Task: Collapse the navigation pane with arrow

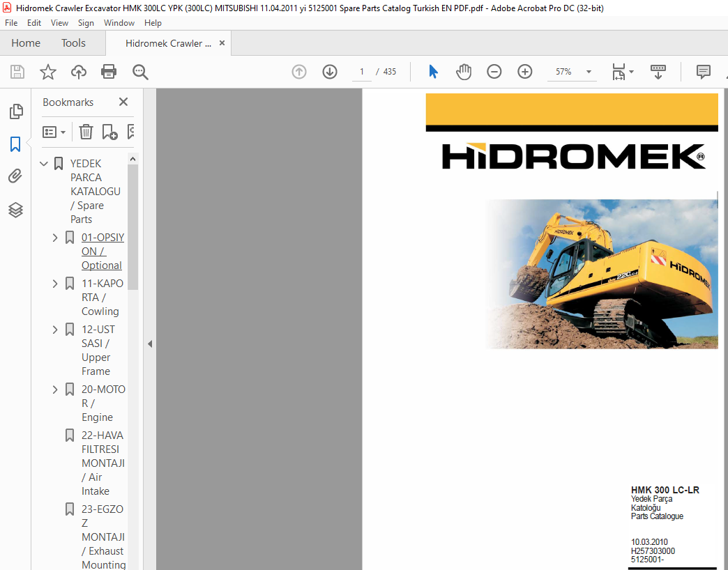Action: point(150,344)
